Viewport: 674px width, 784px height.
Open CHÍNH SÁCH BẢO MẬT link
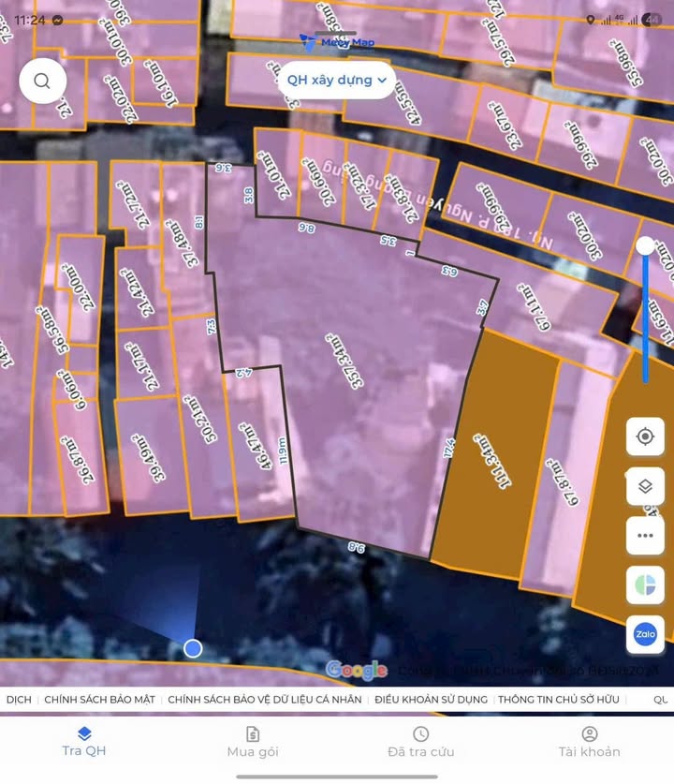coord(100,700)
